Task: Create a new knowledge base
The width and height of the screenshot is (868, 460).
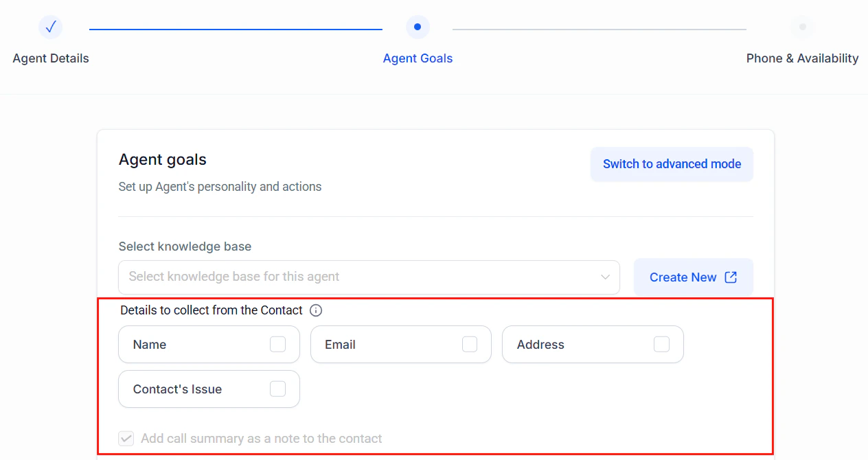Action: (693, 277)
